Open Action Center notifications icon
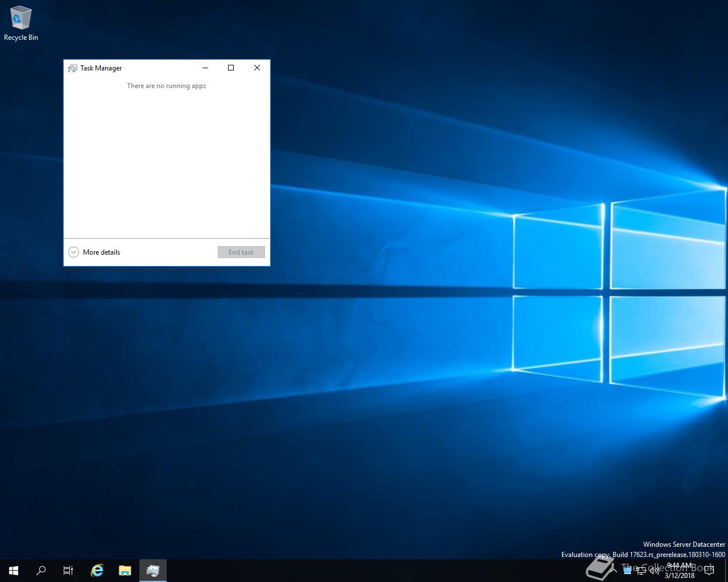728x582 pixels. point(709,571)
